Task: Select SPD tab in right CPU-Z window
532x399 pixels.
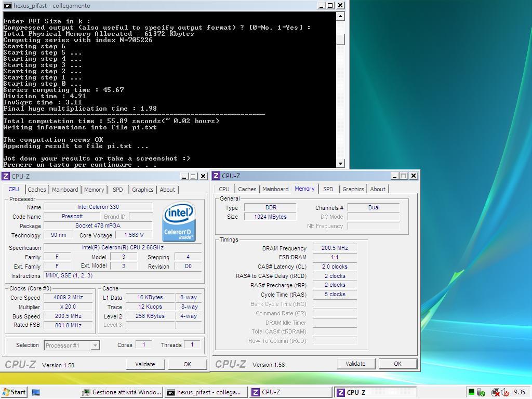Action: [328, 189]
